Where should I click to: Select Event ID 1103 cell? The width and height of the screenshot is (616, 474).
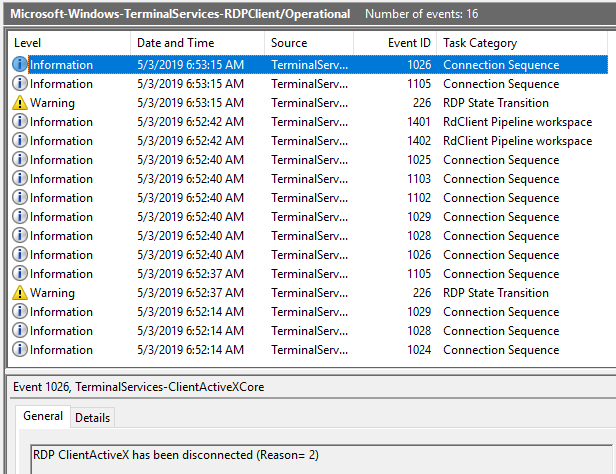pyautogui.click(x=419, y=179)
